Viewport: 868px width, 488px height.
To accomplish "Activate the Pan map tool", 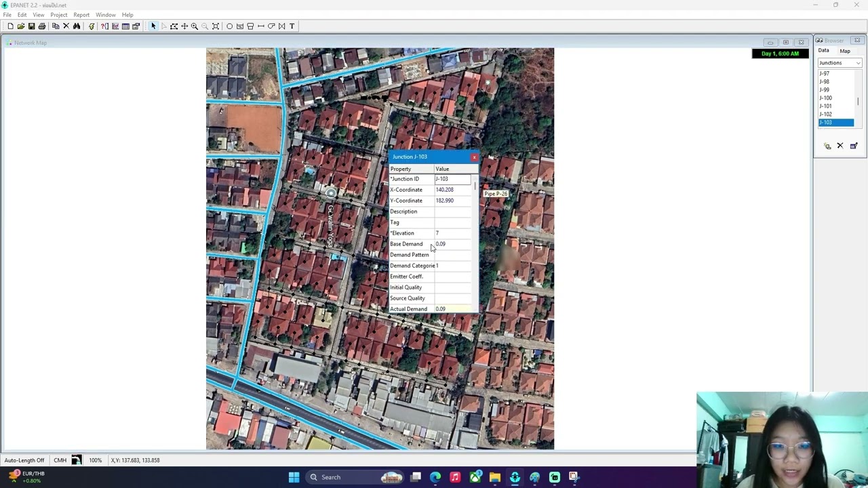I will 184,26.
